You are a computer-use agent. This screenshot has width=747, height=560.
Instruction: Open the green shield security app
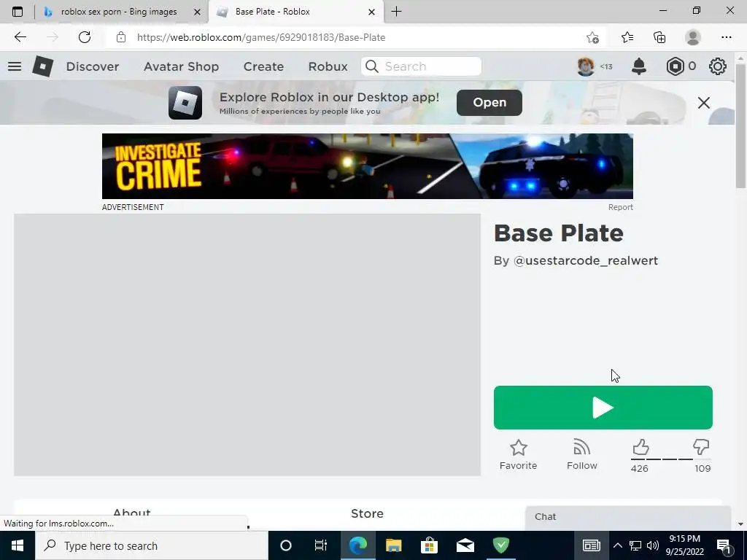click(501, 545)
